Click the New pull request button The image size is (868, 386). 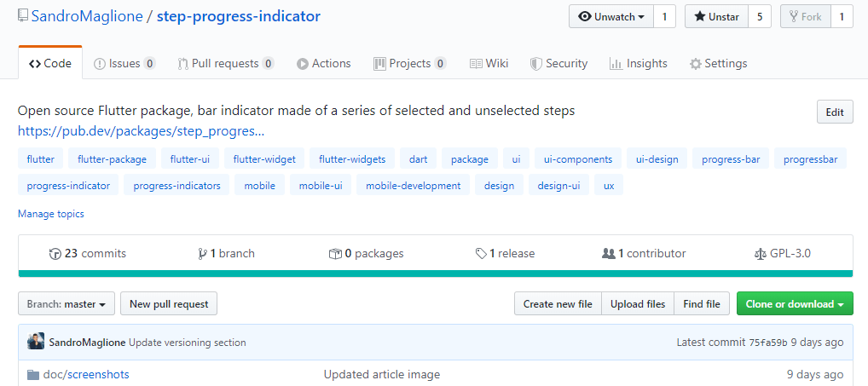(x=169, y=303)
